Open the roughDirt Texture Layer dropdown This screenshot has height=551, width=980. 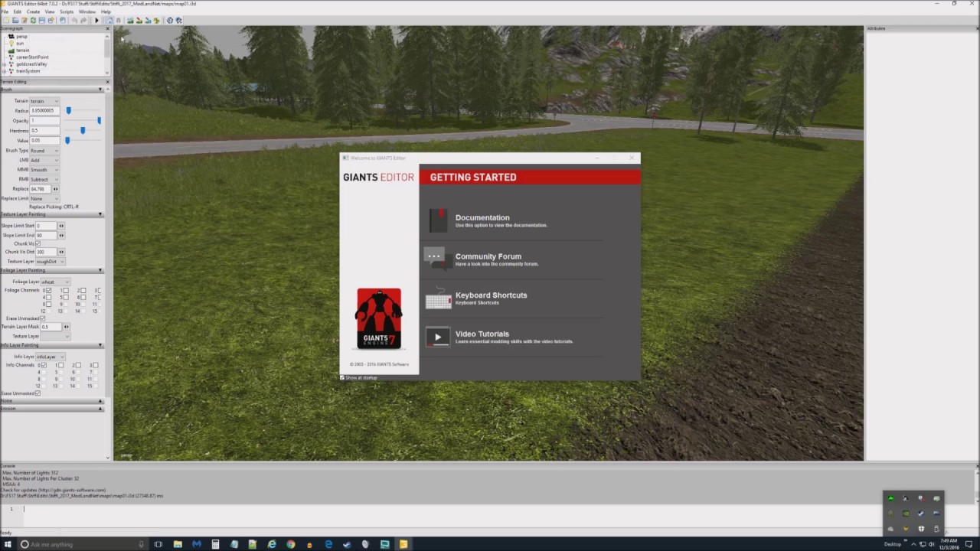pyautogui.click(x=51, y=262)
